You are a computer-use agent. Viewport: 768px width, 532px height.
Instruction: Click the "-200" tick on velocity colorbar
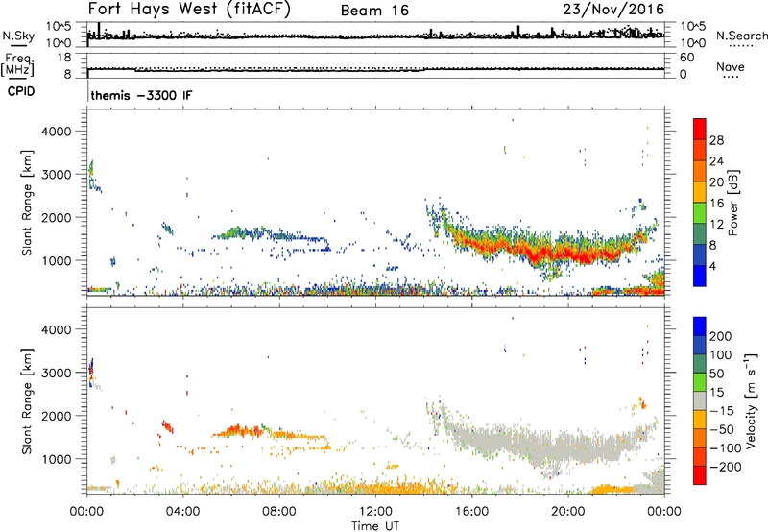(724, 467)
